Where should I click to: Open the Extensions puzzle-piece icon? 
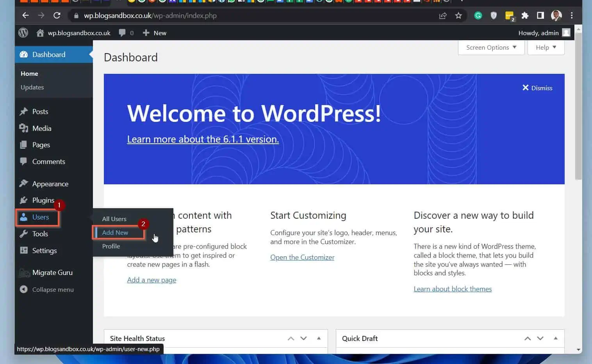click(525, 16)
